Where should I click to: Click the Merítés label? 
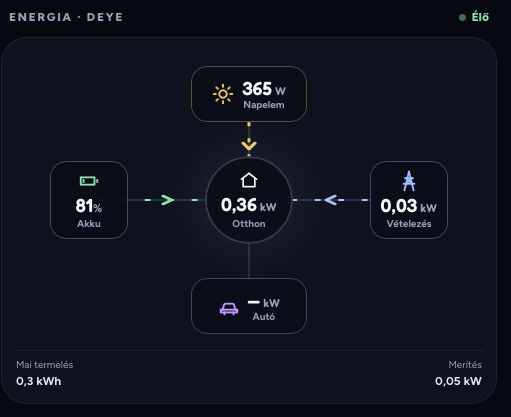click(x=465, y=365)
